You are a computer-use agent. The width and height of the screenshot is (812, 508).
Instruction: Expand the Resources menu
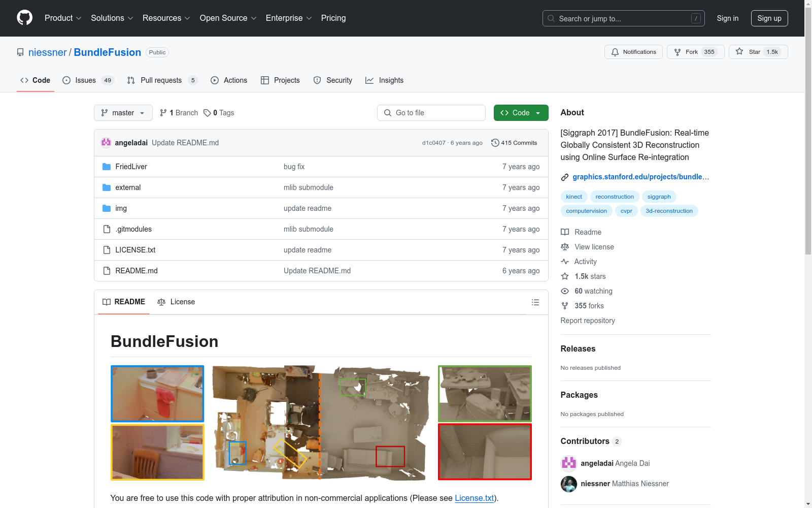[166, 18]
